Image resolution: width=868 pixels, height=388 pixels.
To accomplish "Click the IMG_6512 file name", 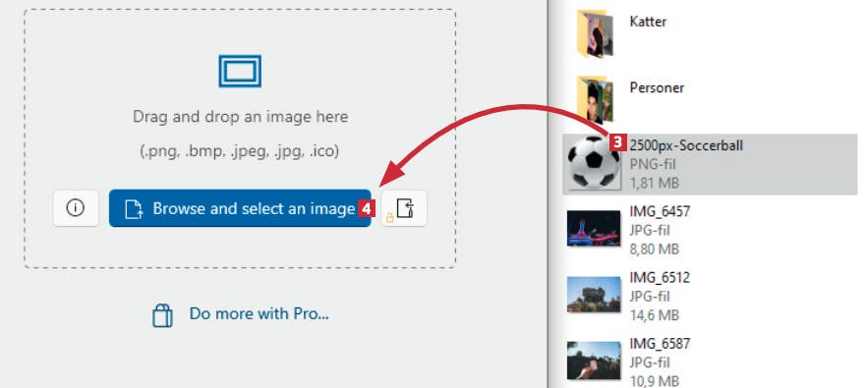I will tap(660, 277).
